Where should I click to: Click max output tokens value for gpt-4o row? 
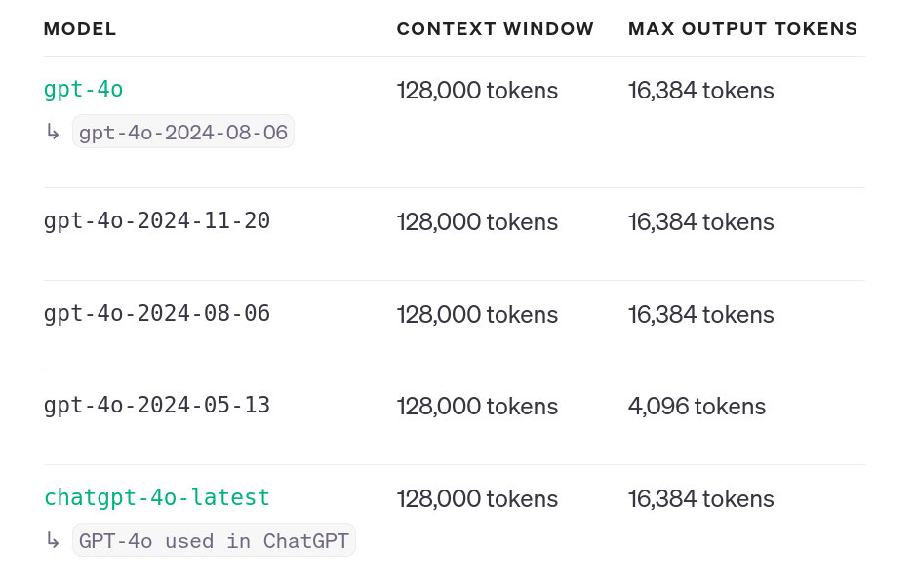[x=700, y=91]
